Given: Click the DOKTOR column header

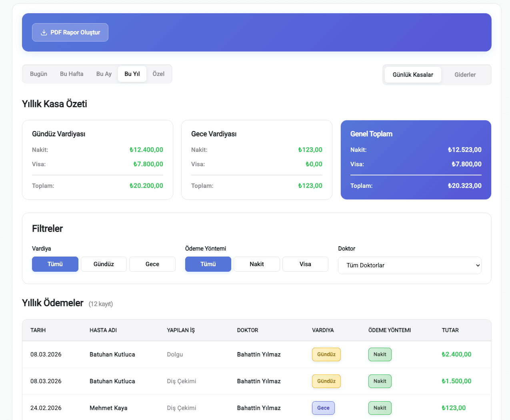Looking at the screenshot, I should 248,330.
